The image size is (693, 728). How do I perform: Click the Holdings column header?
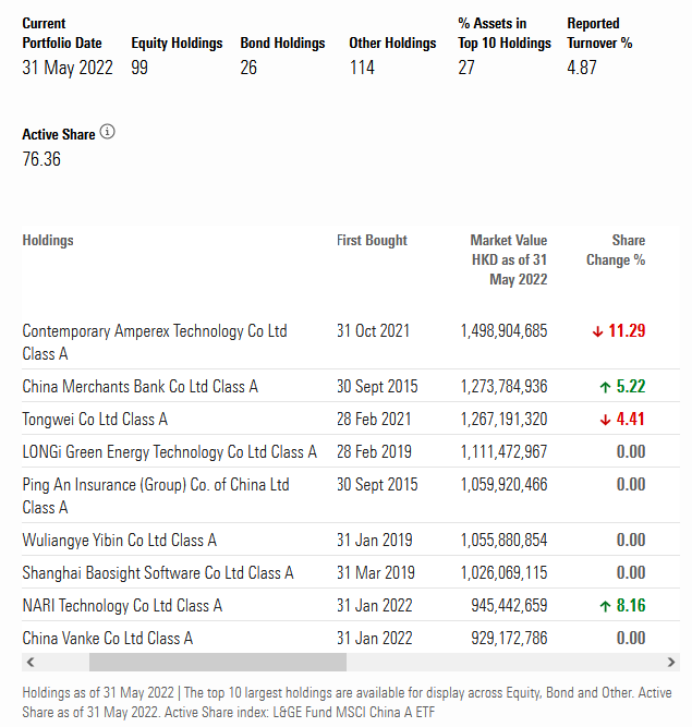click(x=48, y=240)
